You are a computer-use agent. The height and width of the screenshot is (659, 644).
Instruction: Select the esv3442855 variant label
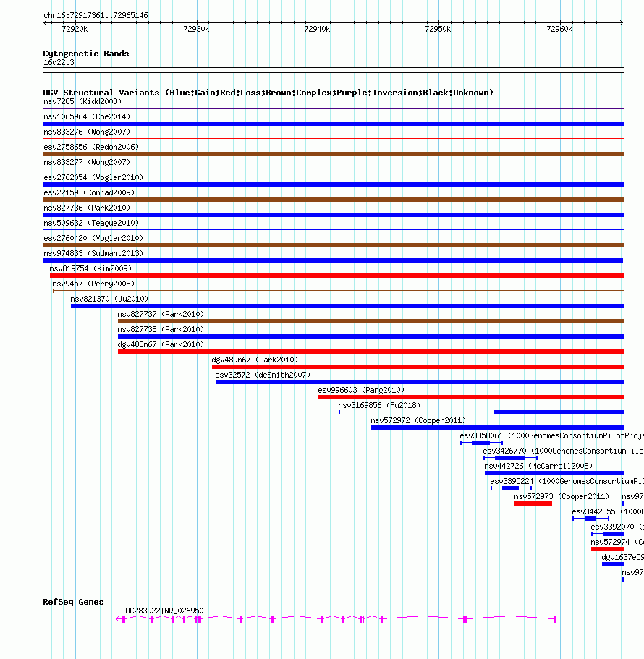(x=608, y=511)
